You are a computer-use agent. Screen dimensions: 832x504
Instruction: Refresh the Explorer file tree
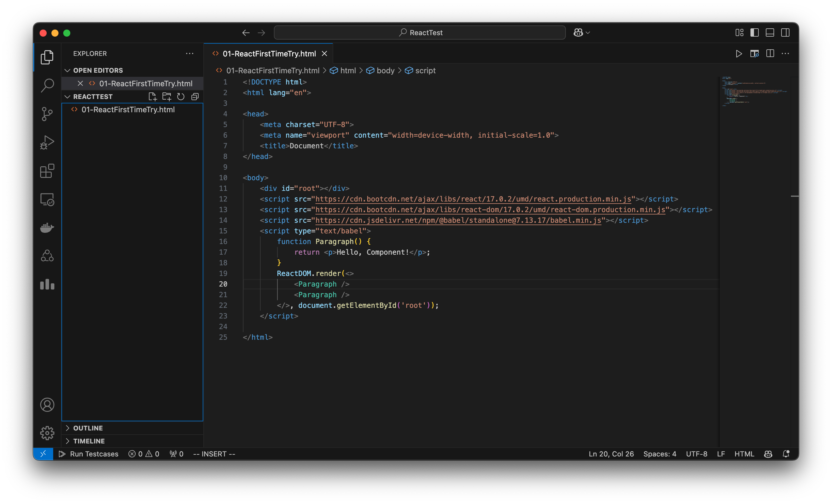click(180, 97)
